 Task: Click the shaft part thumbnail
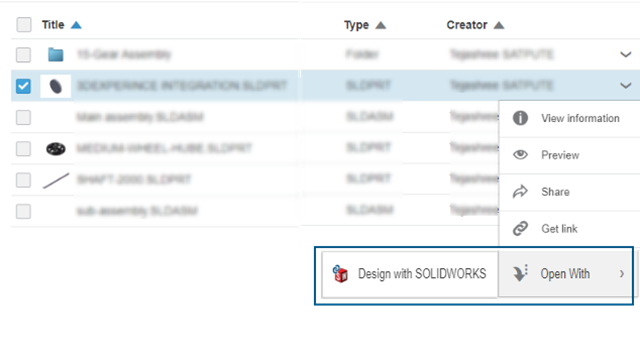[x=56, y=180]
